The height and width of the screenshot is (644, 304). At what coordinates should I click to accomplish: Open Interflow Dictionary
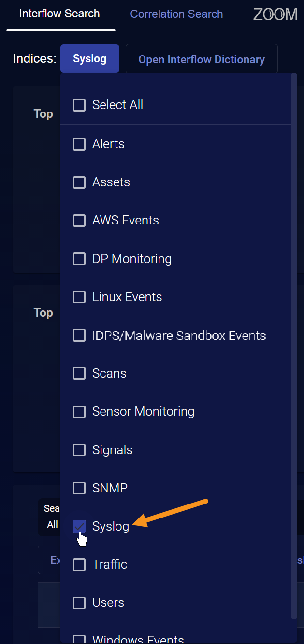[202, 59]
